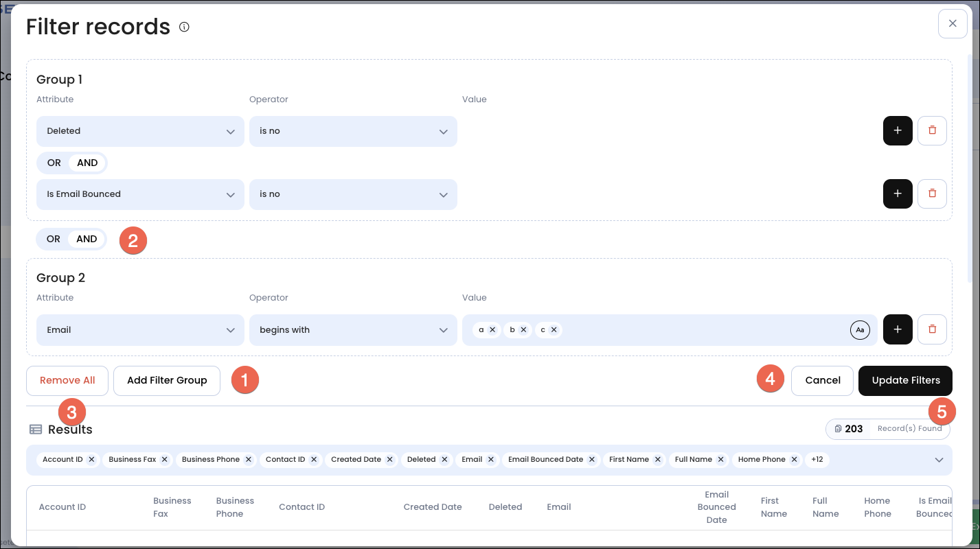Remove the value chip 'c'
Screen dimensions: 980x549
click(x=554, y=330)
